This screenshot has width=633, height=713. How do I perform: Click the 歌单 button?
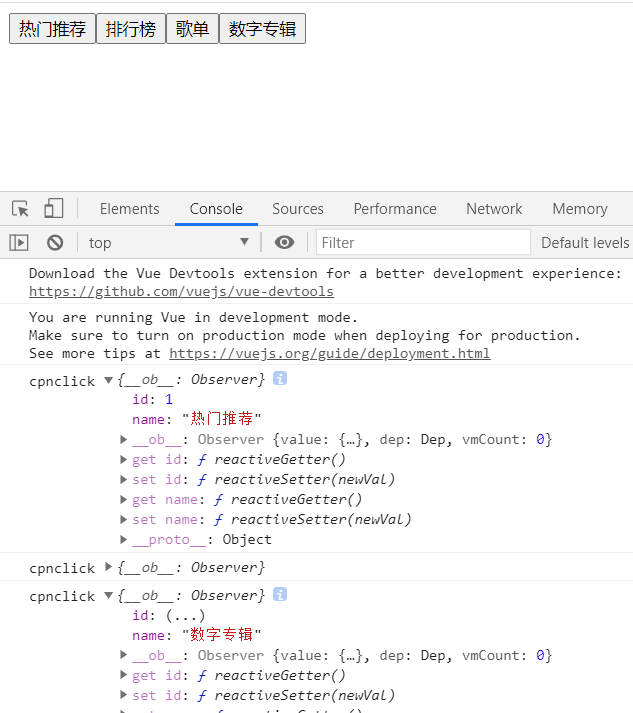point(192,29)
